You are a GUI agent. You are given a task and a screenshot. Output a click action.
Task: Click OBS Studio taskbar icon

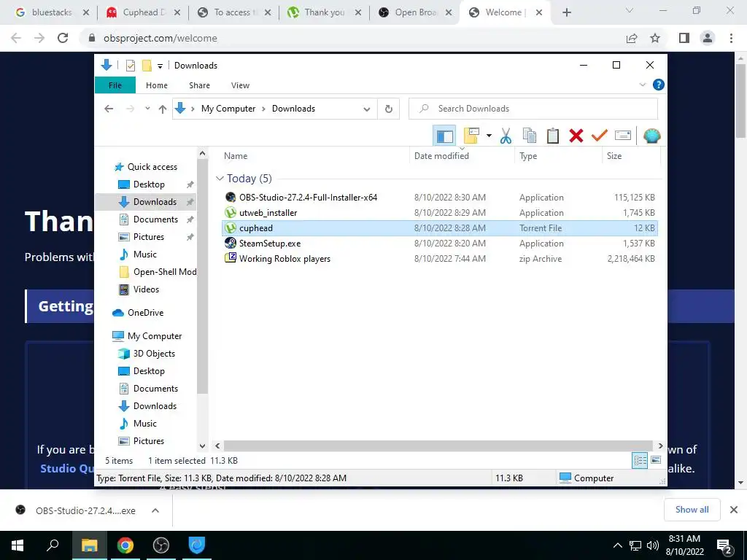pyautogui.click(x=161, y=545)
